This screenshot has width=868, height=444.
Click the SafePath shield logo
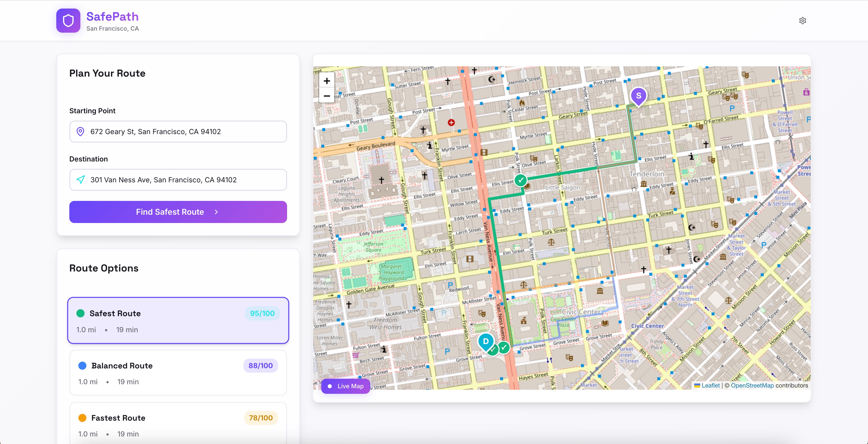click(68, 21)
